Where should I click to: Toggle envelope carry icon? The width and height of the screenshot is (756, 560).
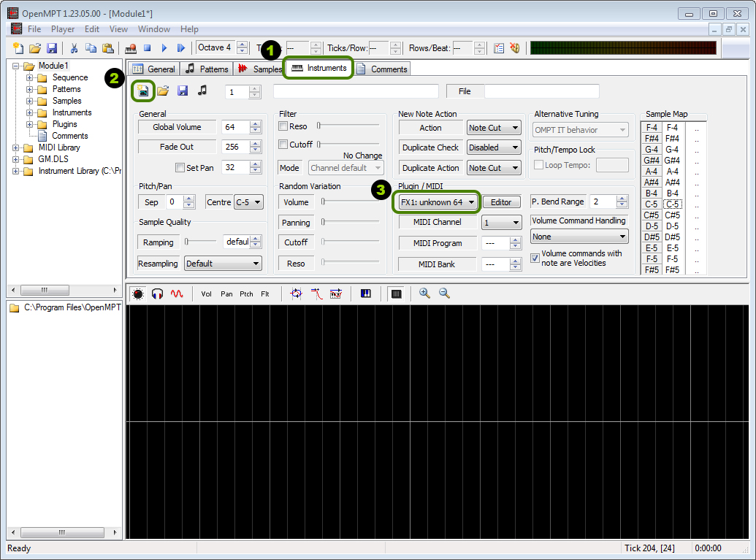336,294
